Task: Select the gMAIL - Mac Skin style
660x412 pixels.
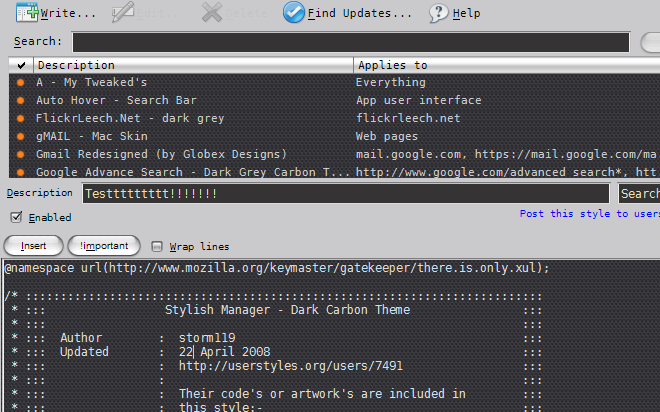Action: 92,136
